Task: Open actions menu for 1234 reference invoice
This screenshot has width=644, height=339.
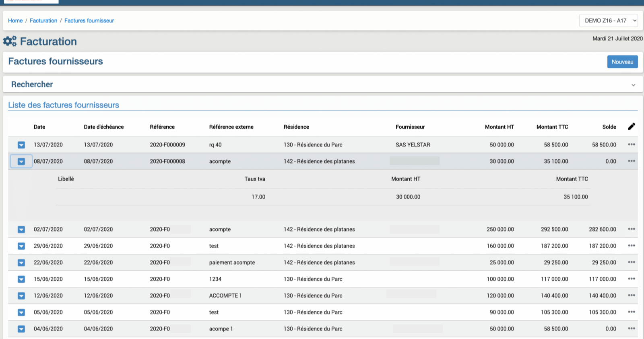Action: point(631,279)
